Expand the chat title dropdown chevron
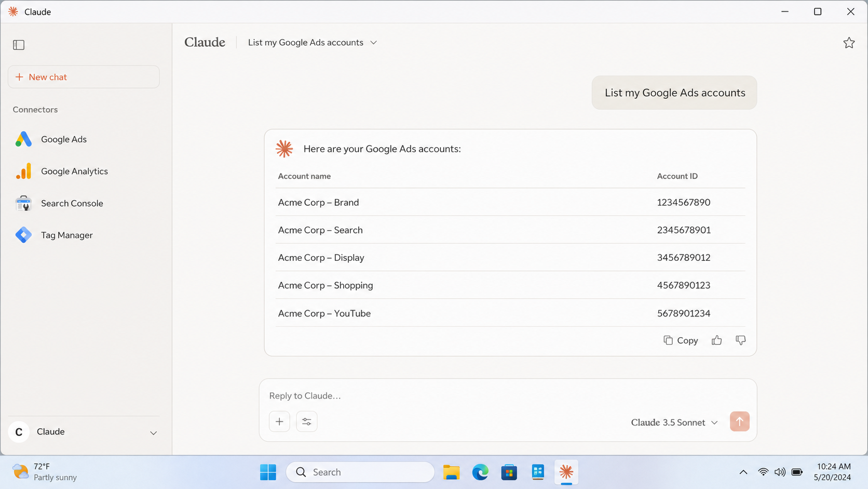The width and height of the screenshot is (868, 489). 373,43
